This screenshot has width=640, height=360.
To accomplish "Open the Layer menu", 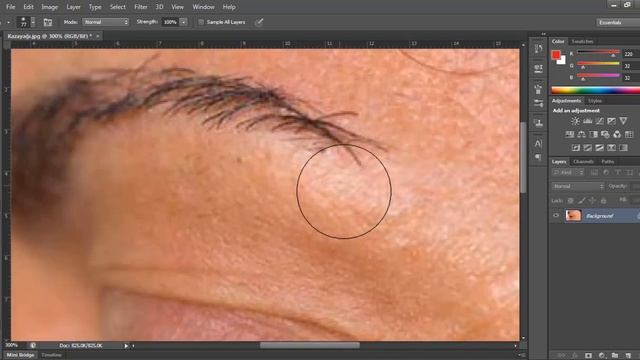I will (73, 7).
